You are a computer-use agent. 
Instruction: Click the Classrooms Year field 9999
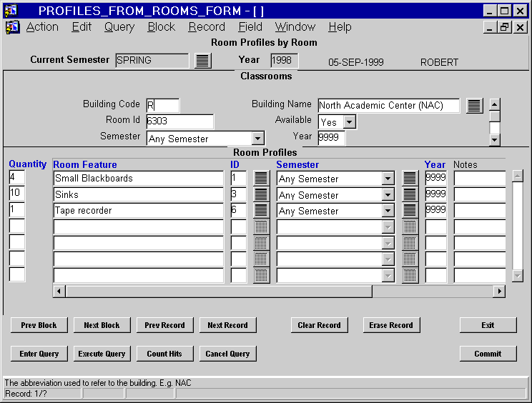[332, 138]
